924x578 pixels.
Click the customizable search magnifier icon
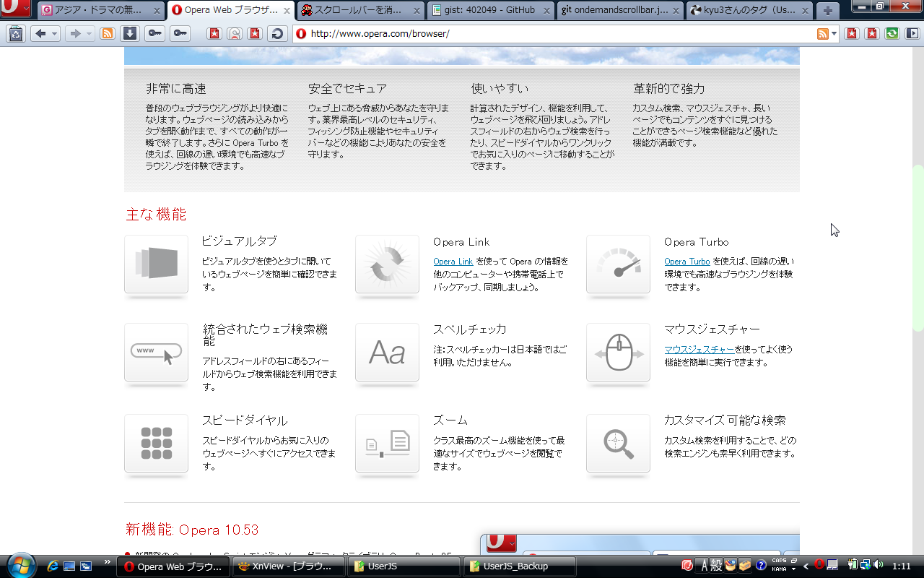pyautogui.click(x=618, y=444)
